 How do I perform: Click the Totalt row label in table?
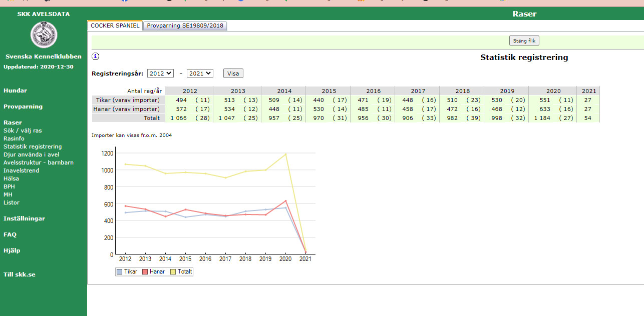[x=128, y=118]
